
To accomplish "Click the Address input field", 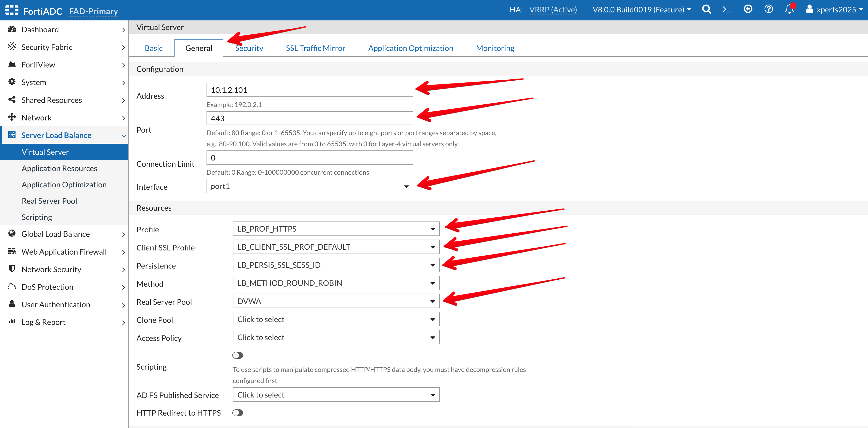I will pyautogui.click(x=309, y=90).
